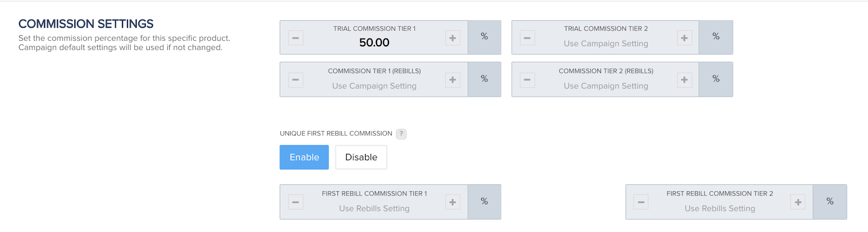Decrease Trial Commission Tier 1 with minus
868x232 pixels.
click(296, 38)
